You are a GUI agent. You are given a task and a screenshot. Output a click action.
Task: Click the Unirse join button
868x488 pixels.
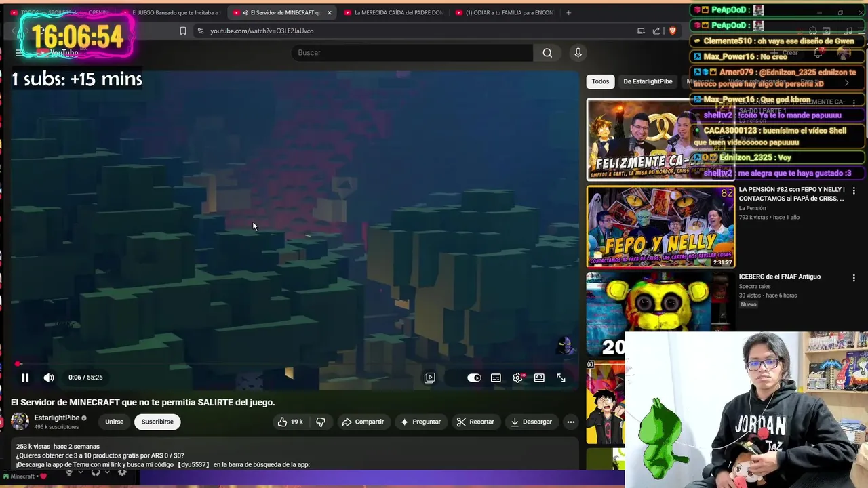(115, 422)
